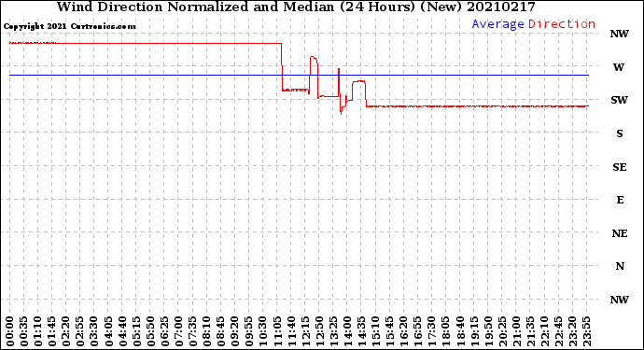This screenshot has width=644, height=350.
Task: Click the 18:05 time axis label
Action: pos(446,331)
